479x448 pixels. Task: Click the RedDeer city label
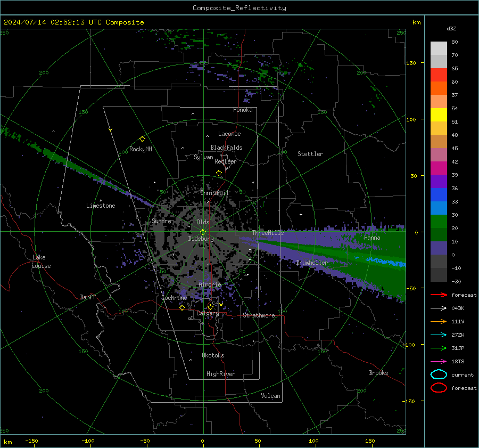(x=226, y=161)
